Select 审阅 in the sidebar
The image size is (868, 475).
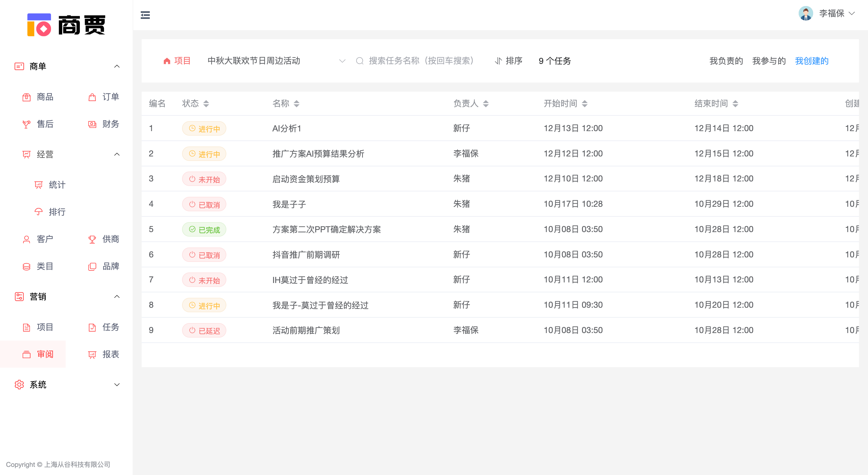pos(45,354)
